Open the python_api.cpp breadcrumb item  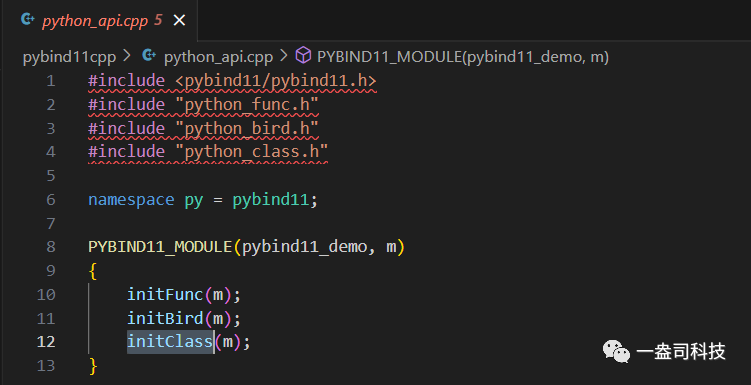point(218,57)
